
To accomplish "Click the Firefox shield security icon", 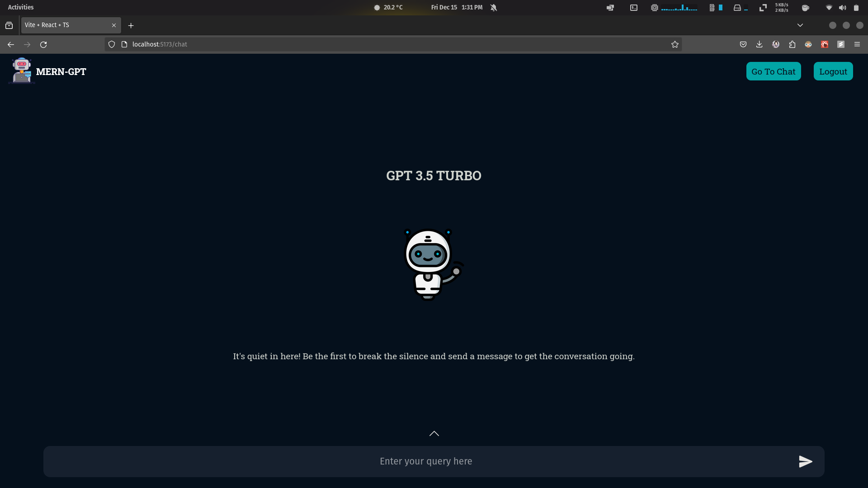I will pyautogui.click(x=112, y=44).
